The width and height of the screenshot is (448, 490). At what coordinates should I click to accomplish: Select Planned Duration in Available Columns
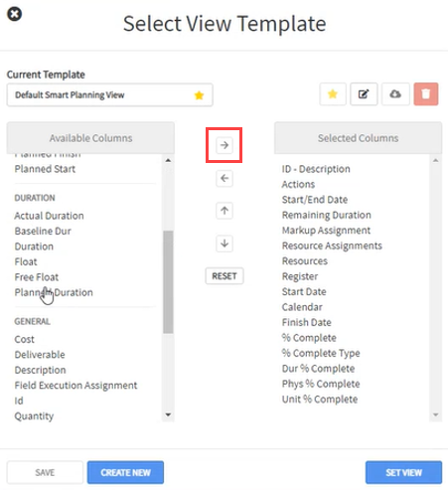click(x=54, y=292)
